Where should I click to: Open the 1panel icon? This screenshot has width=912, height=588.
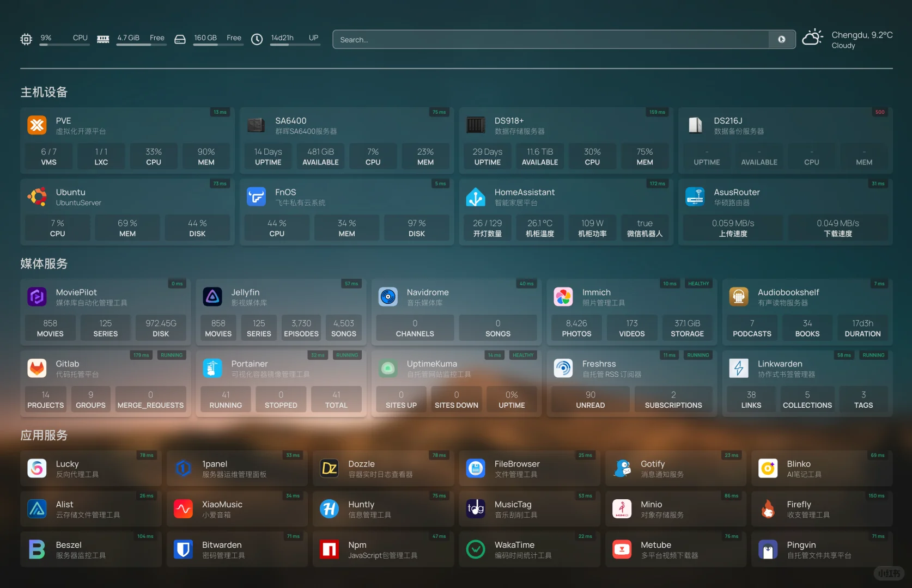point(184,468)
